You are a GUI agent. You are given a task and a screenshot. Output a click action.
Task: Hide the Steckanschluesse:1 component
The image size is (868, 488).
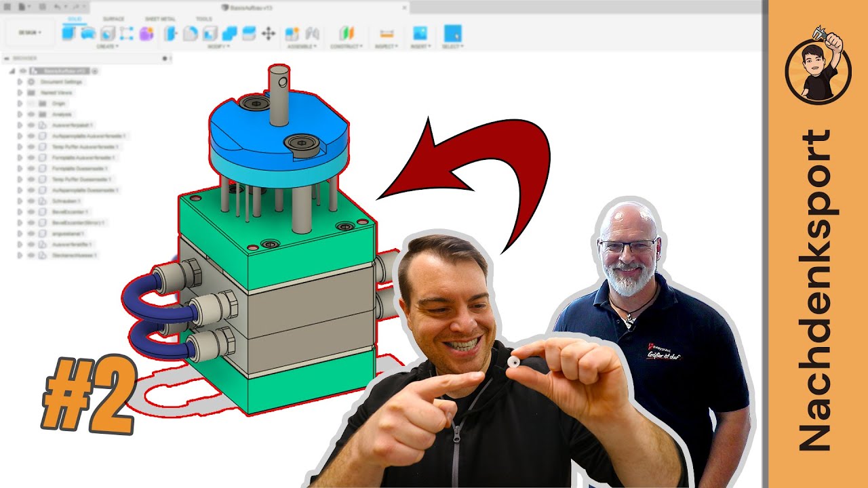[31, 256]
